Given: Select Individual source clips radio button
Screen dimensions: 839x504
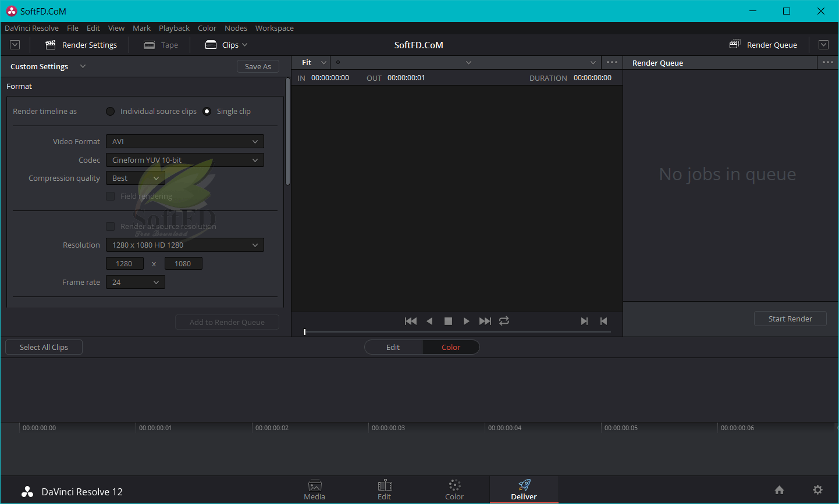Looking at the screenshot, I should tap(110, 111).
